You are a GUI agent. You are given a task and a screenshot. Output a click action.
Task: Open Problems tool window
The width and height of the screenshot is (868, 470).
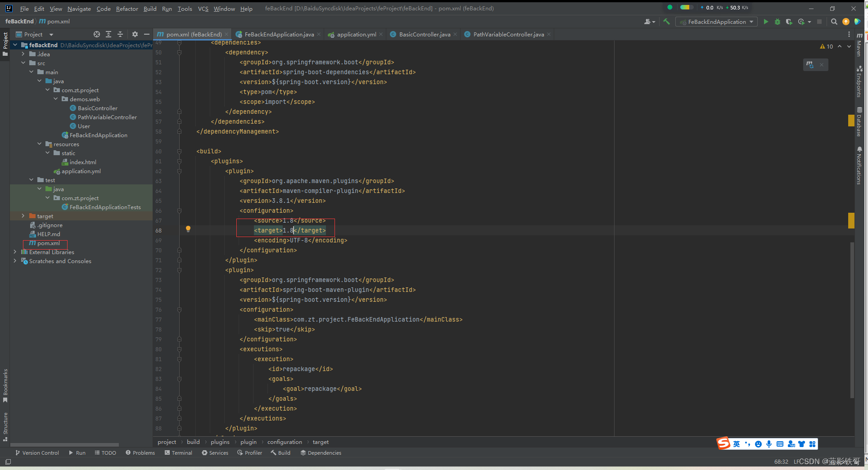coord(140,453)
